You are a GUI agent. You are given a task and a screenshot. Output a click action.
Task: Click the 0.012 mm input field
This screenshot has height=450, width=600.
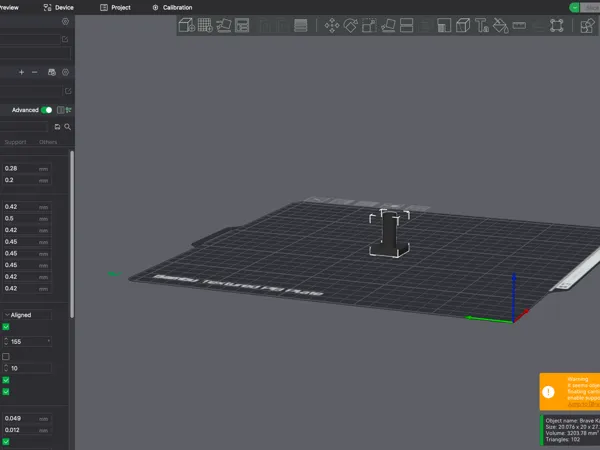27,430
